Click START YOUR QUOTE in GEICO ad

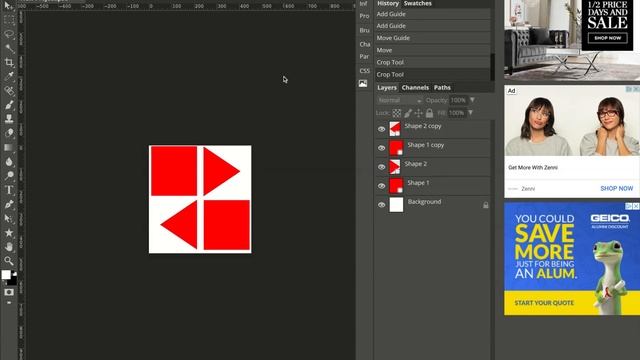point(544,303)
